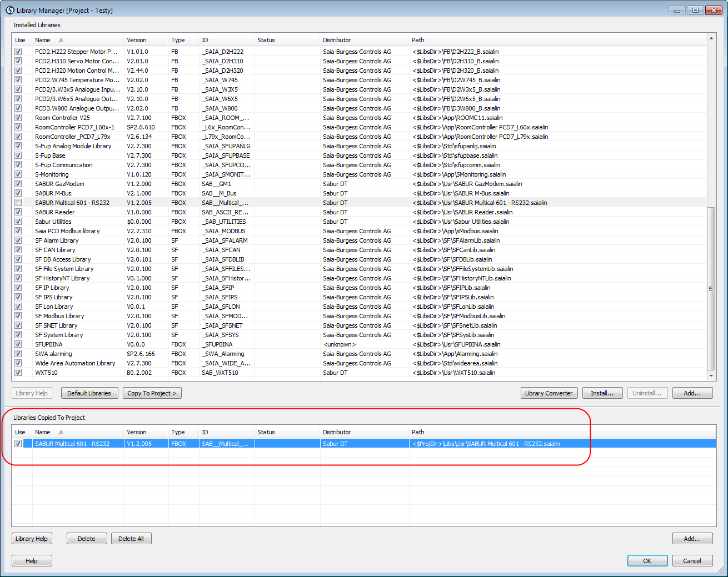Click ID cell _SAIA_SFSNET
The image size is (728, 577).
(x=222, y=325)
